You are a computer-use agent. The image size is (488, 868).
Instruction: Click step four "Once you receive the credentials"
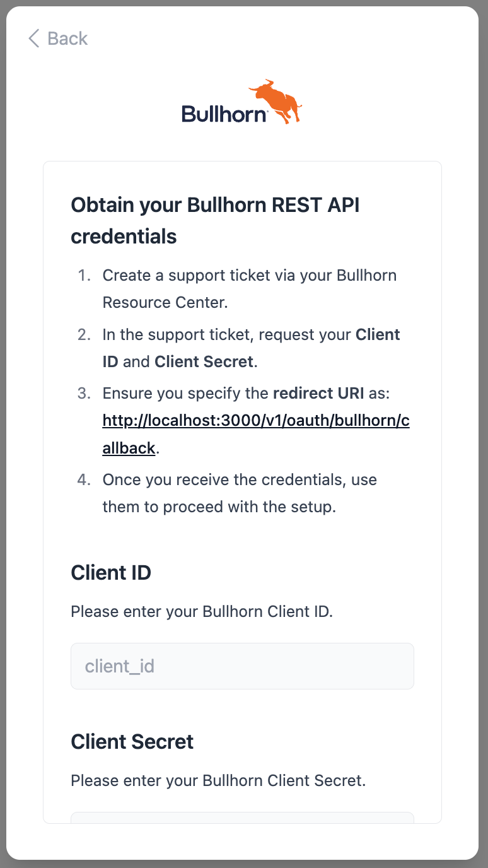click(240, 479)
